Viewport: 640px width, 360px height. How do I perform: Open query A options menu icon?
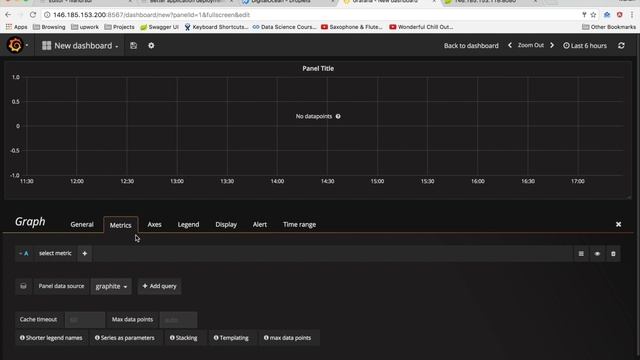(581, 254)
